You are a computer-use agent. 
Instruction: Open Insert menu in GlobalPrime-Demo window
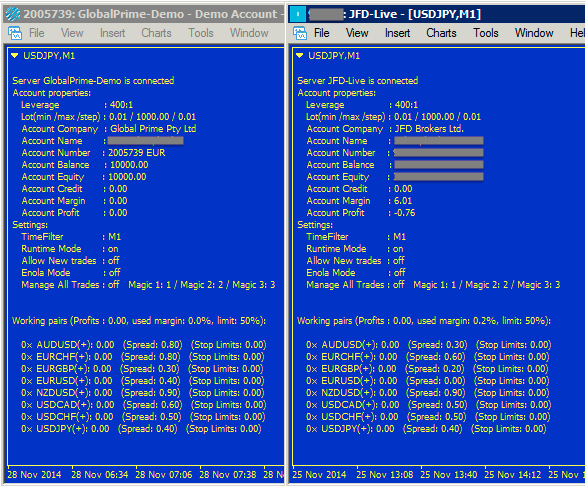point(112,33)
